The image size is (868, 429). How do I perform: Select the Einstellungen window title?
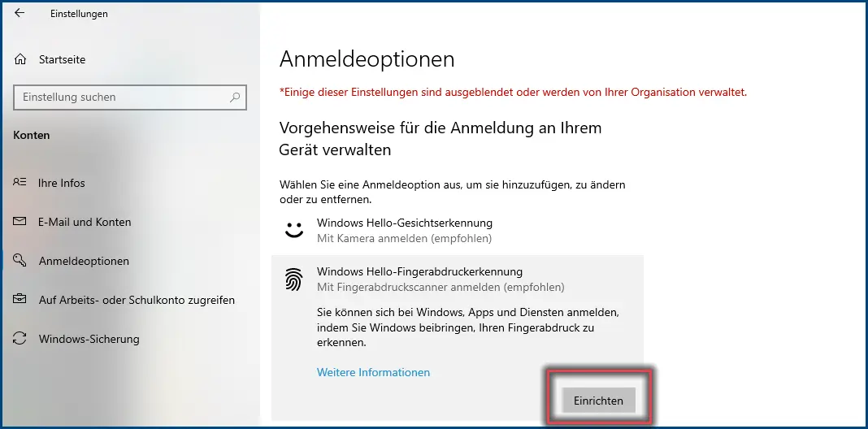(x=79, y=14)
